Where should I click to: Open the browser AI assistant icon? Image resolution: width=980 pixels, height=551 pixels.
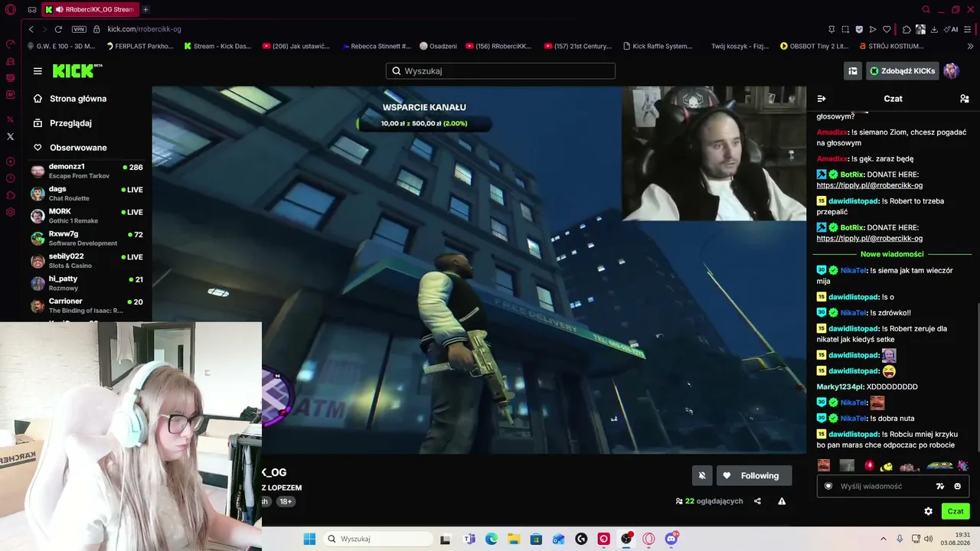951,29
